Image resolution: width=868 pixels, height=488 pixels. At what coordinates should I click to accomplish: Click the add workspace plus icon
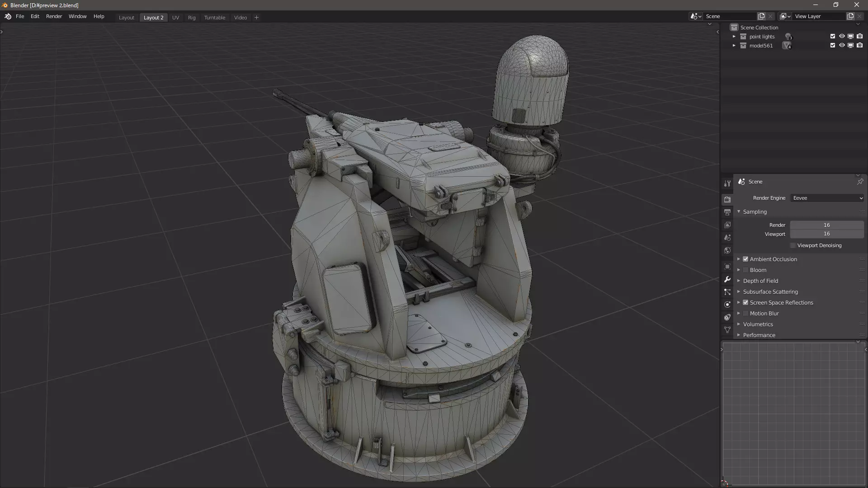[256, 17]
